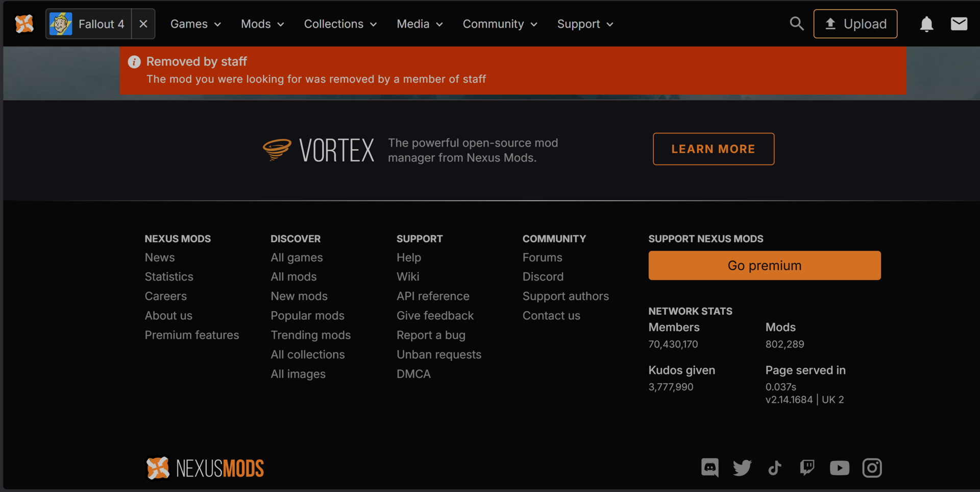Open the All images link
The width and height of the screenshot is (980, 492).
click(298, 374)
